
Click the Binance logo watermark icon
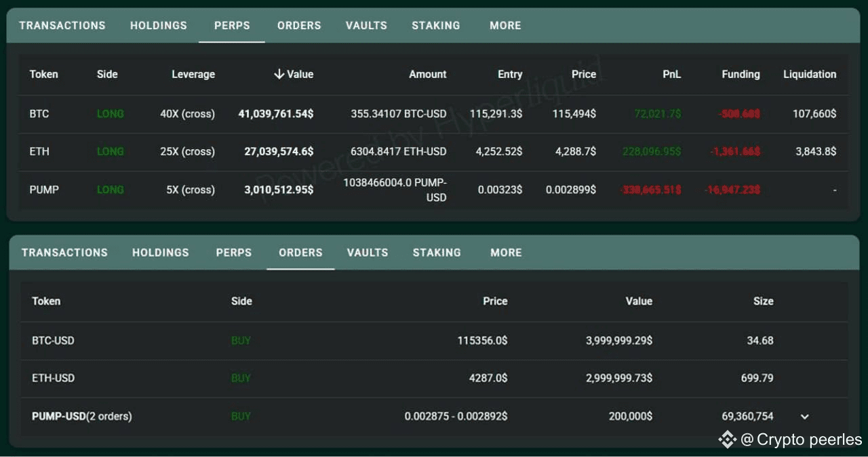(727, 439)
